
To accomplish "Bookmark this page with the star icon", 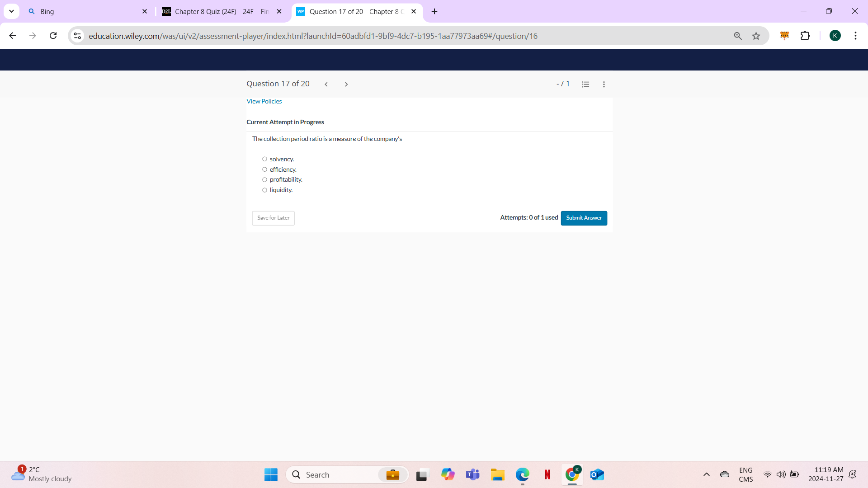I will point(756,36).
